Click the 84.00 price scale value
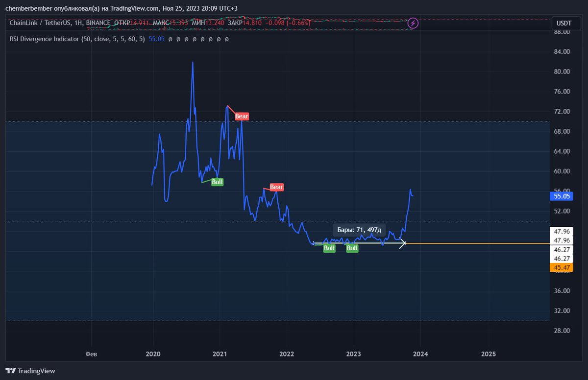The image size is (588, 380). tap(562, 52)
